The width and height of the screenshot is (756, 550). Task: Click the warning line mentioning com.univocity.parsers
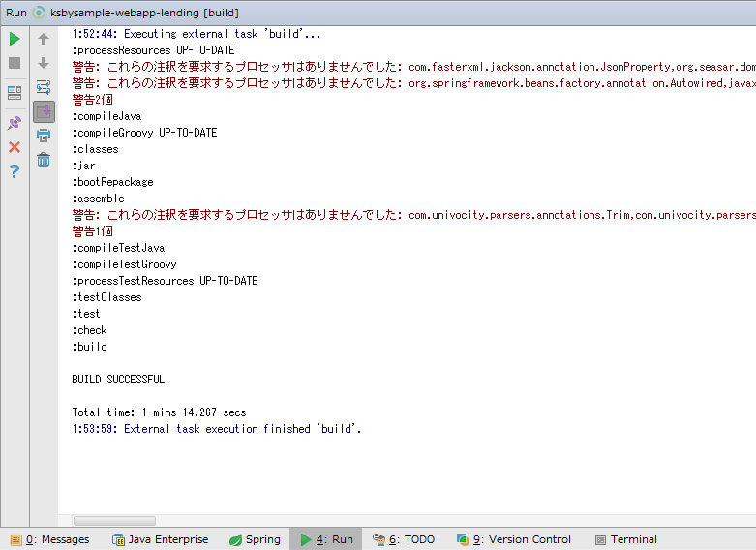(413, 215)
